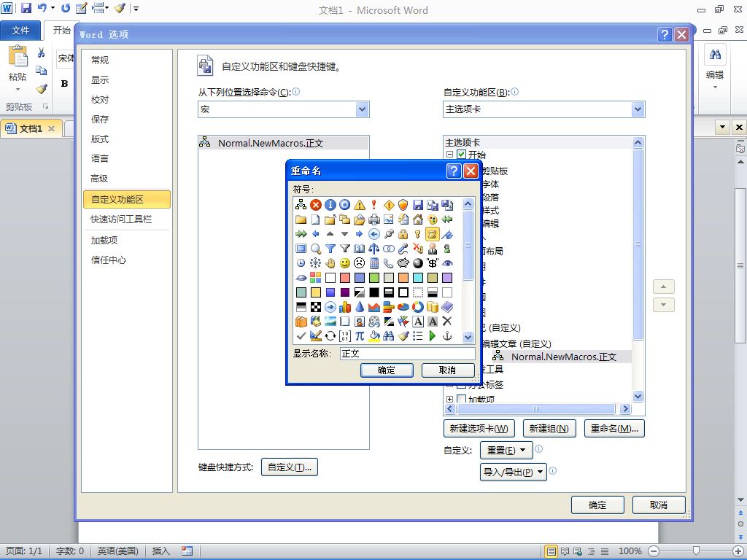This screenshot has height=560, width=747.
Task: Pick the cyan color square symbol
Action: [418, 278]
